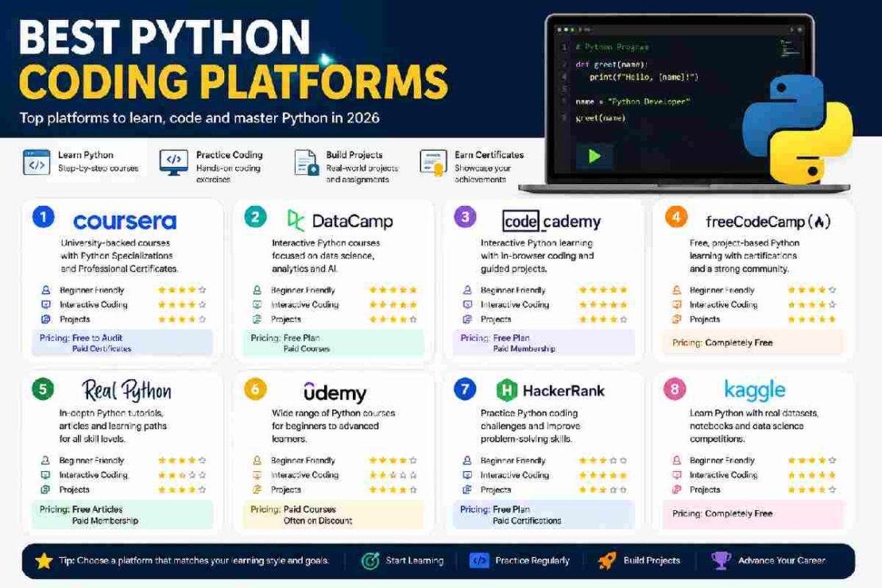Screen dimensions: 882x588
Task: Click the Earn Certificates badge icon
Action: [433, 163]
